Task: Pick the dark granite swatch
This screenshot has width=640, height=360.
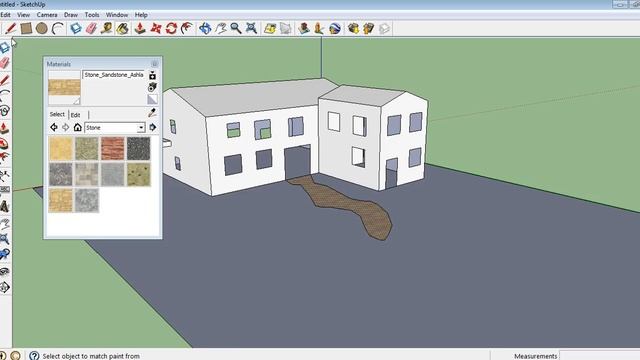Action: point(138,149)
